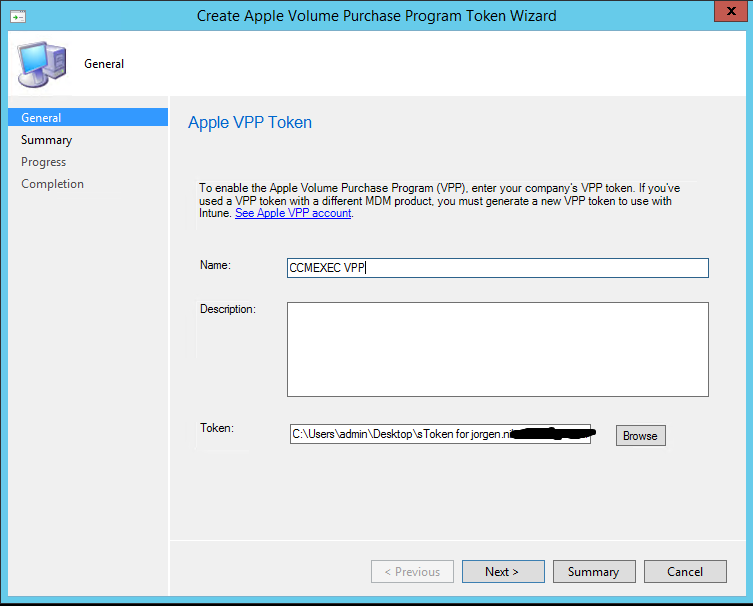Click the wizard window title text
This screenshot has width=753, height=606.
(x=376, y=16)
